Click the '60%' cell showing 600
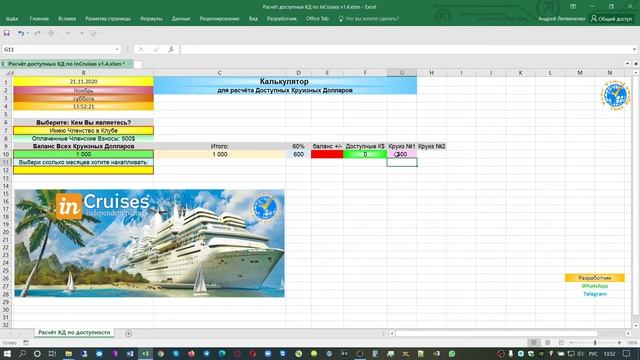The height and width of the screenshot is (360, 640). pos(298,154)
